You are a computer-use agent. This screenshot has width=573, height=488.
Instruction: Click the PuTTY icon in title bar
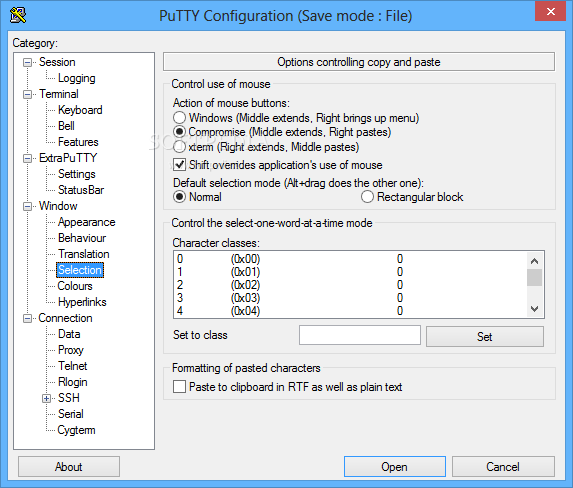[x=18, y=15]
